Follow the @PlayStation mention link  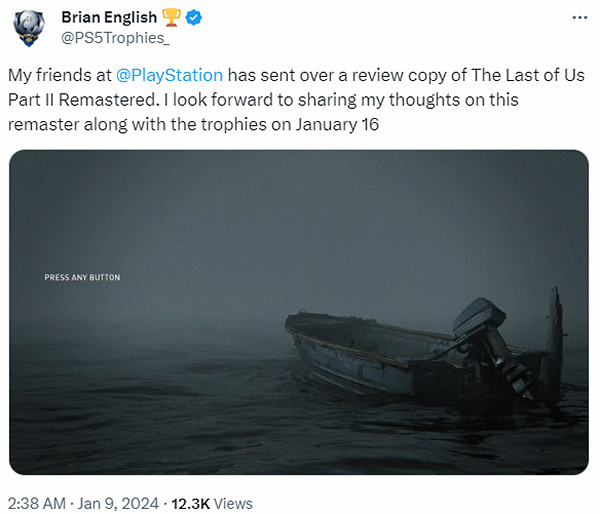pos(170,76)
